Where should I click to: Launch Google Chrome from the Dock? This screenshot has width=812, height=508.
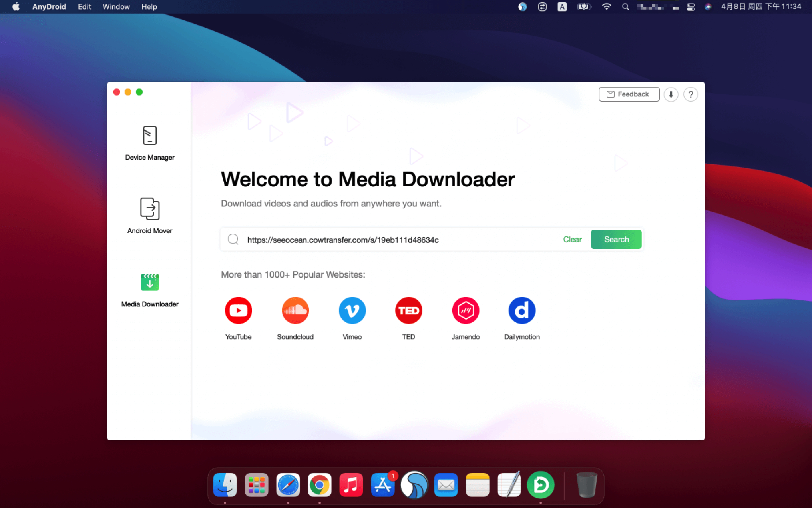pos(320,485)
